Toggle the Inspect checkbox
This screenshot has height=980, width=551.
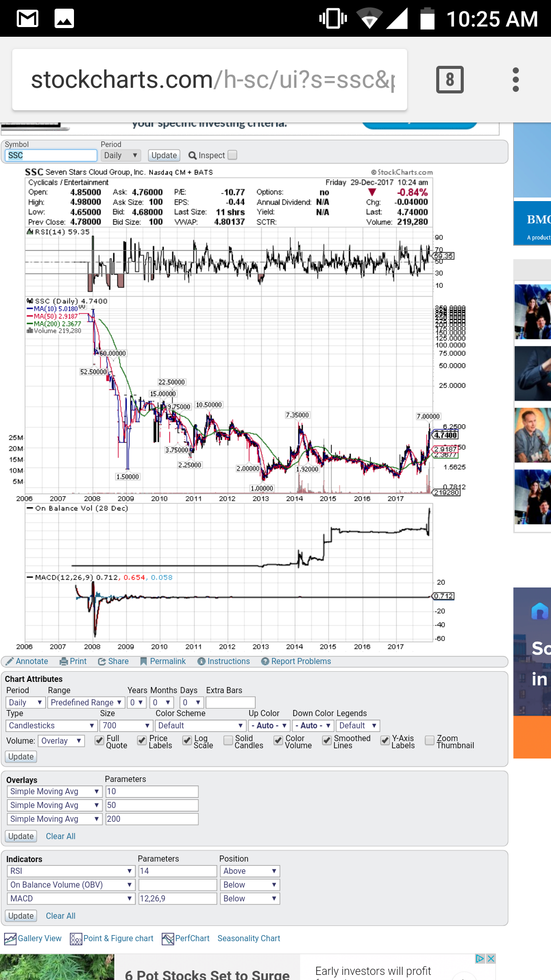[x=233, y=155]
